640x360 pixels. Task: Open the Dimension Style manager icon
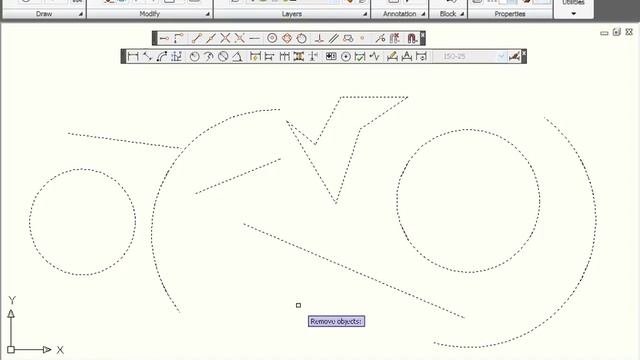click(514, 56)
